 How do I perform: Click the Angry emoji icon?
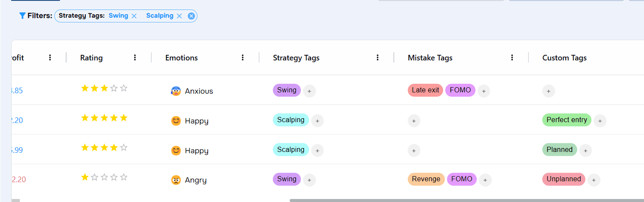click(x=175, y=180)
